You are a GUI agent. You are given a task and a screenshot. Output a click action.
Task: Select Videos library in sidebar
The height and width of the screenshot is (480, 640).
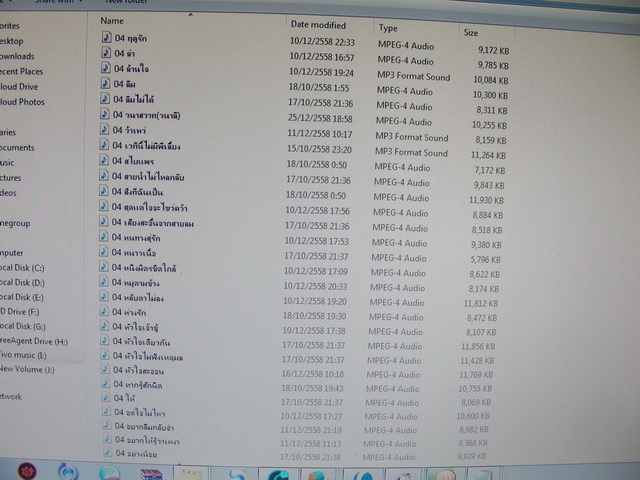point(8,193)
